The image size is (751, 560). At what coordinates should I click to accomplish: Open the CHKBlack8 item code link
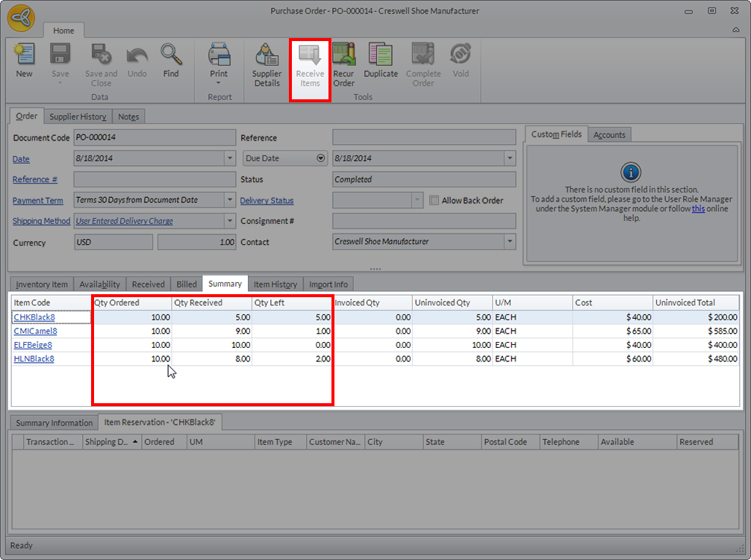[34, 317]
